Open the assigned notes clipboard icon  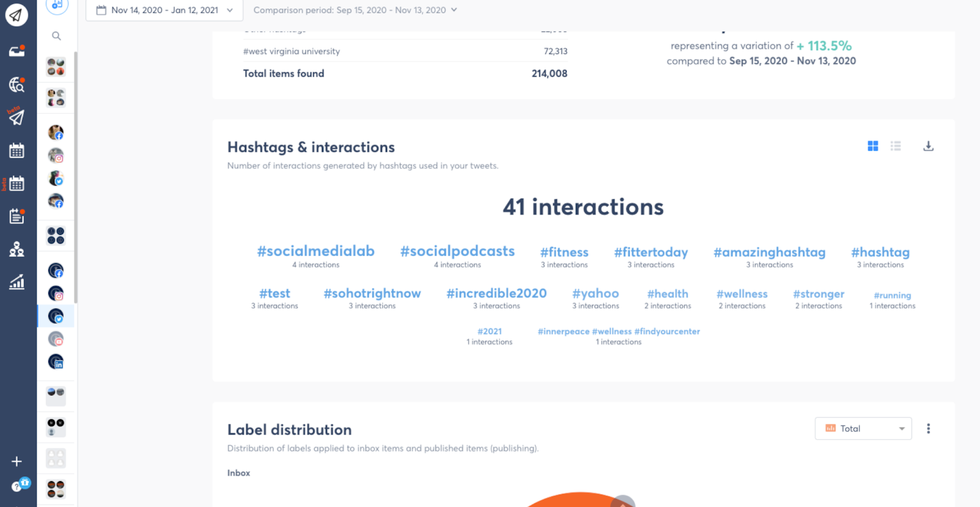(x=17, y=216)
